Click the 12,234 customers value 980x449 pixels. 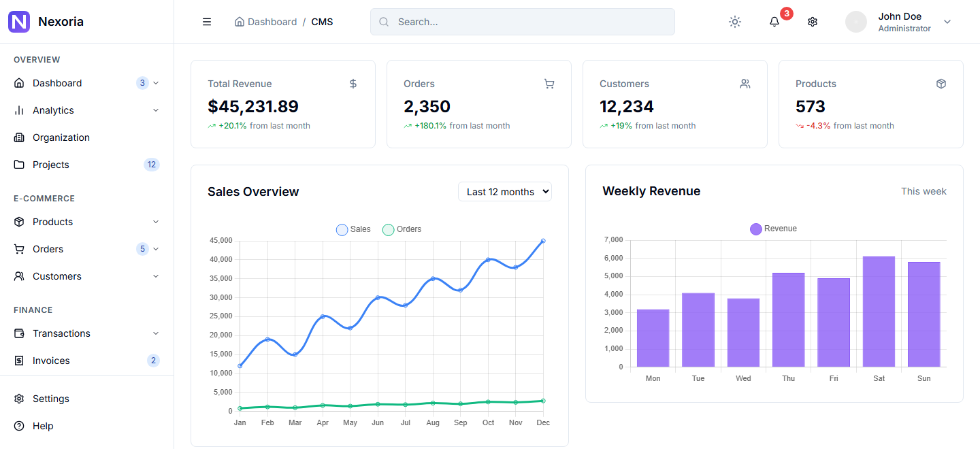tap(627, 107)
